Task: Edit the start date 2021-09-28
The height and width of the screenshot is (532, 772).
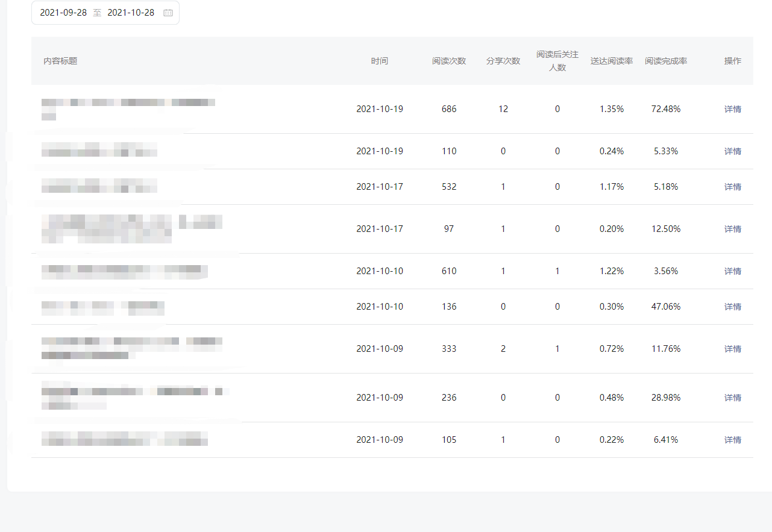Action: (x=63, y=13)
